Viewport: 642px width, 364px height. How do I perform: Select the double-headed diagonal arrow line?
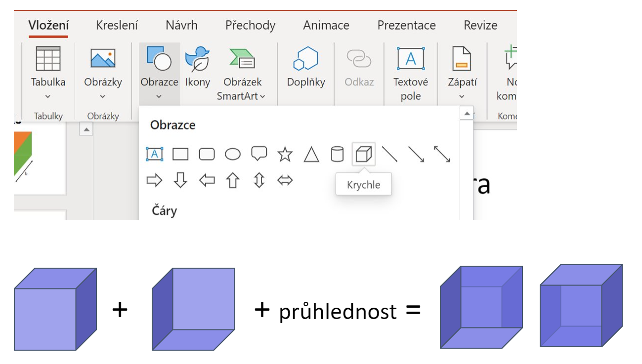(442, 154)
